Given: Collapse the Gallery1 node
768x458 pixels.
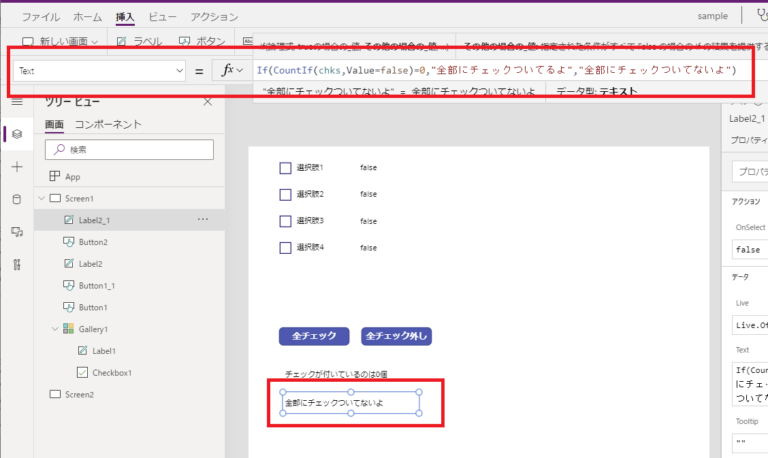Looking at the screenshot, I should (x=55, y=329).
